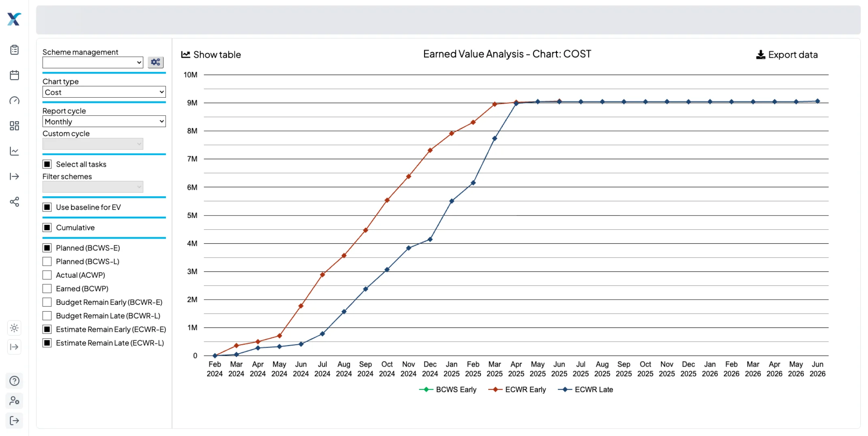Uncheck the Cumulative checkbox
The width and height of the screenshot is (868, 436).
[47, 227]
